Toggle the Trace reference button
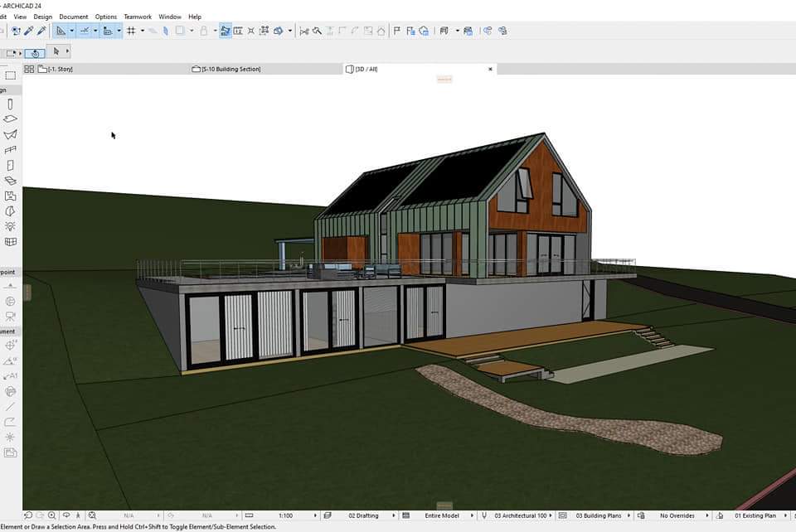 226,31
